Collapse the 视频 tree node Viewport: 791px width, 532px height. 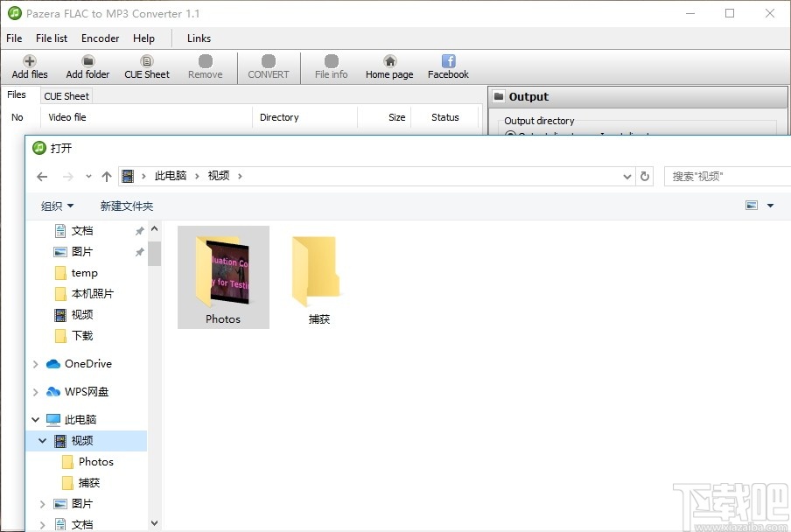click(42, 440)
